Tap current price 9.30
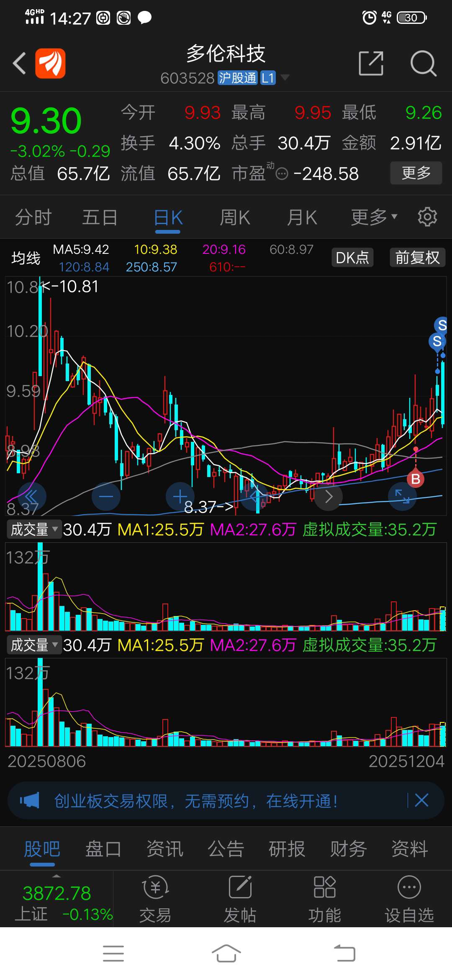Screen dimensions: 452x980 point(46,121)
